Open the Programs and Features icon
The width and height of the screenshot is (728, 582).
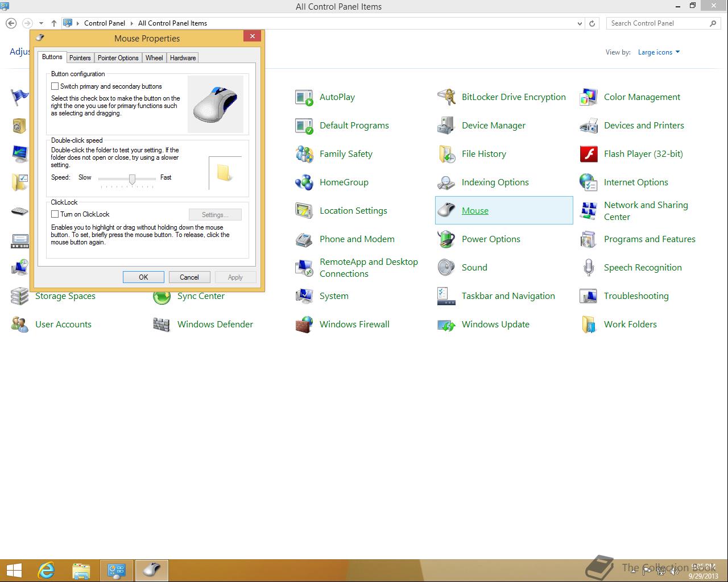click(589, 239)
